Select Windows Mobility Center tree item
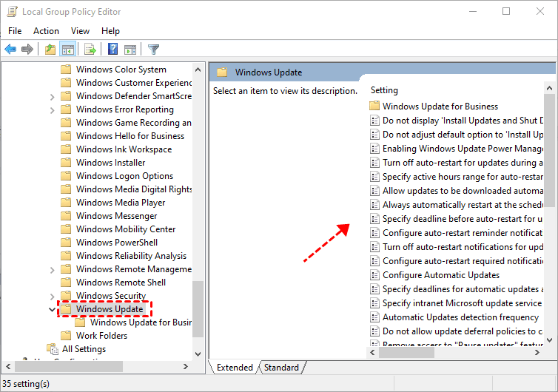 pyautogui.click(x=126, y=229)
